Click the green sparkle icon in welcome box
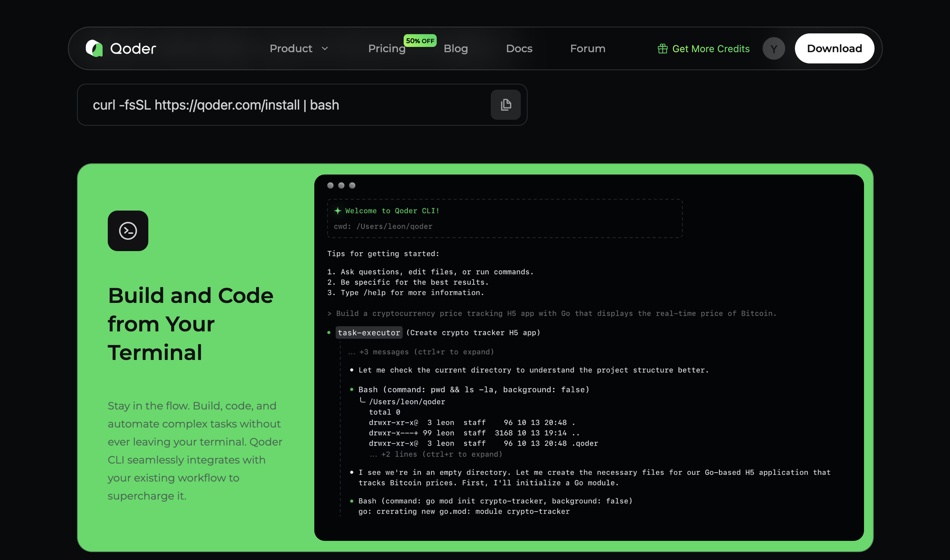 point(338,211)
